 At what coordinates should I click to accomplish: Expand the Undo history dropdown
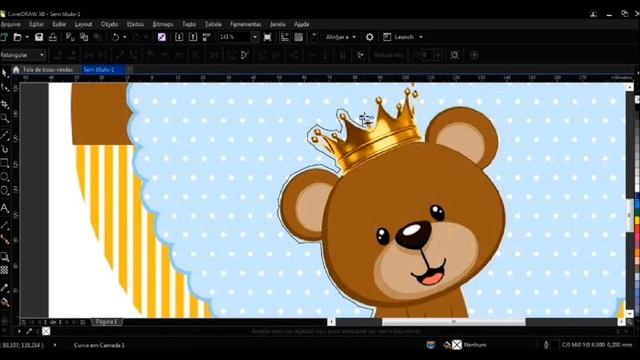[x=124, y=37]
